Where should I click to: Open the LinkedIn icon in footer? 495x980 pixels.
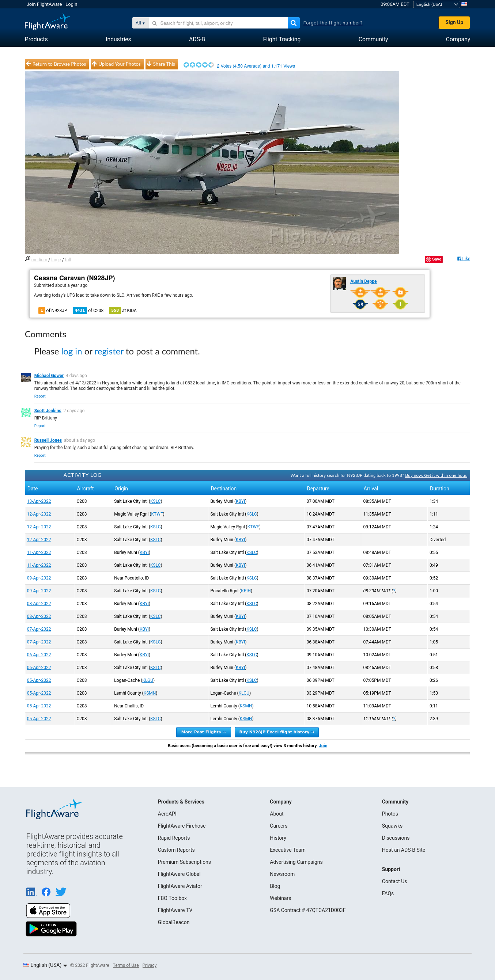click(31, 892)
